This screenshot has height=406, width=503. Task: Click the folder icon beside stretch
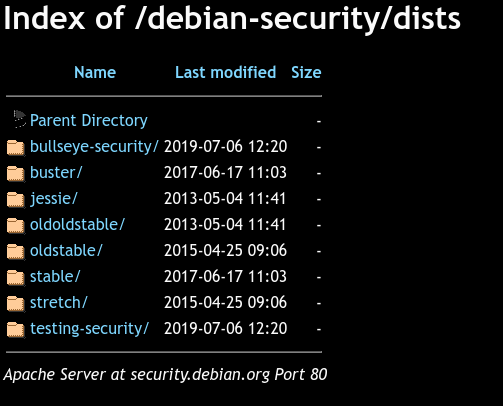click(x=16, y=304)
